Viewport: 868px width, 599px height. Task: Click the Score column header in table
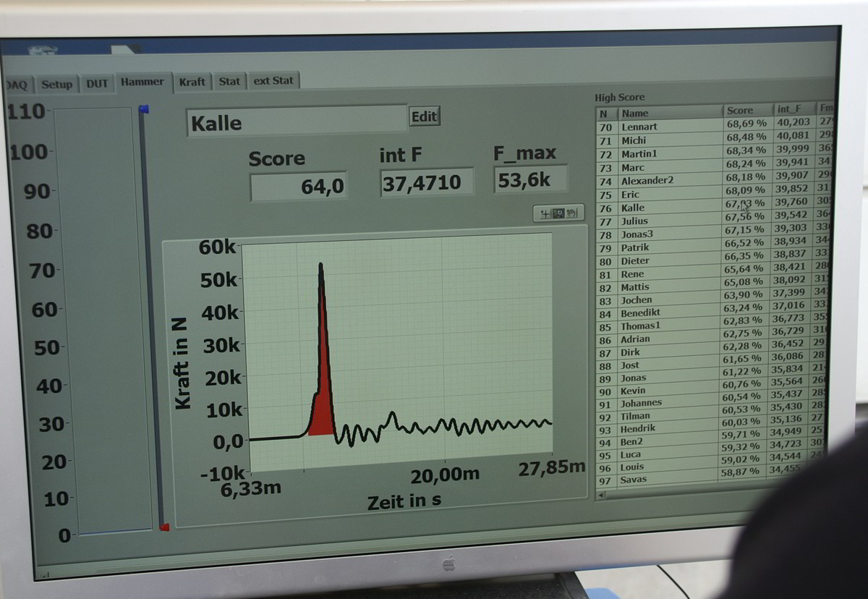pos(748,111)
